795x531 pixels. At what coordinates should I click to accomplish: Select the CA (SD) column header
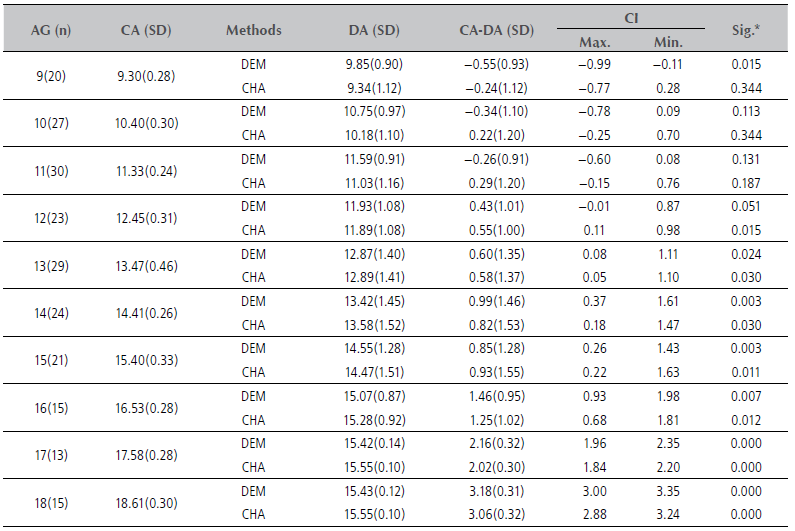point(145,30)
